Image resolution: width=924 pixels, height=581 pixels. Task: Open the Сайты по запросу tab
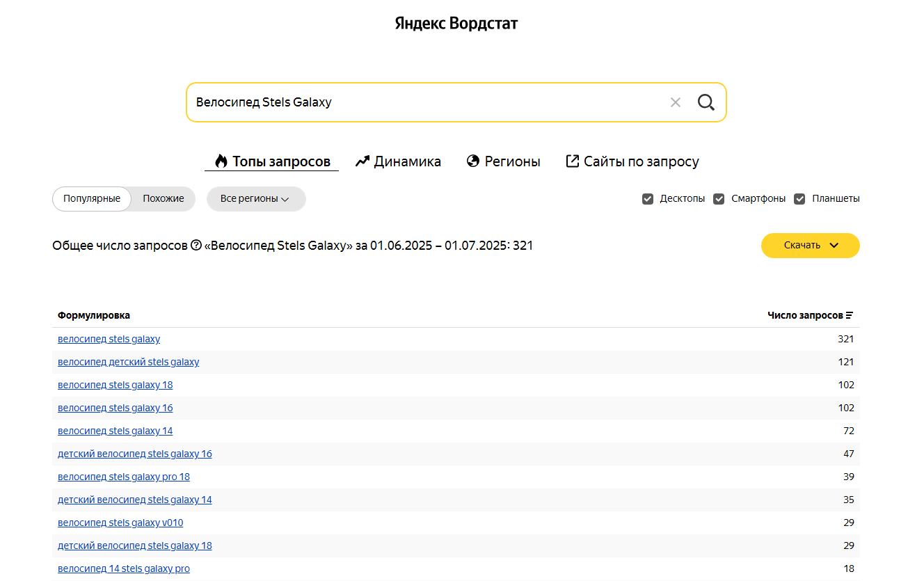632,161
